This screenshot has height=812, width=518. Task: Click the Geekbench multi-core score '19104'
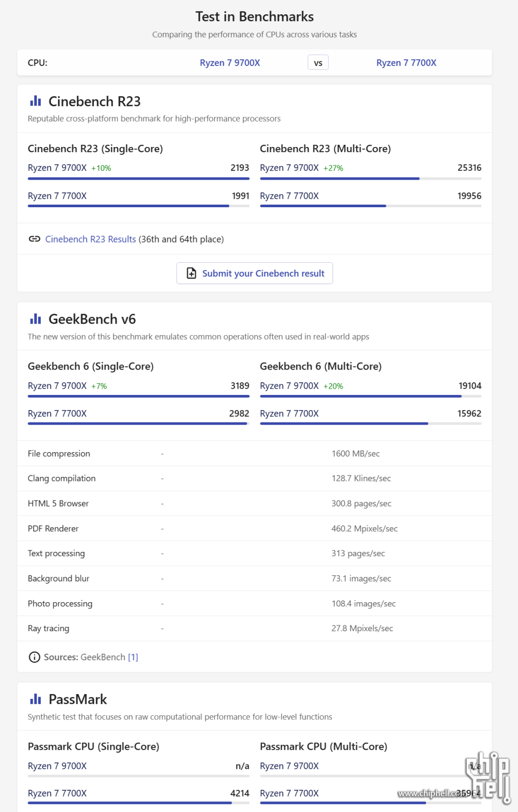pyautogui.click(x=470, y=386)
